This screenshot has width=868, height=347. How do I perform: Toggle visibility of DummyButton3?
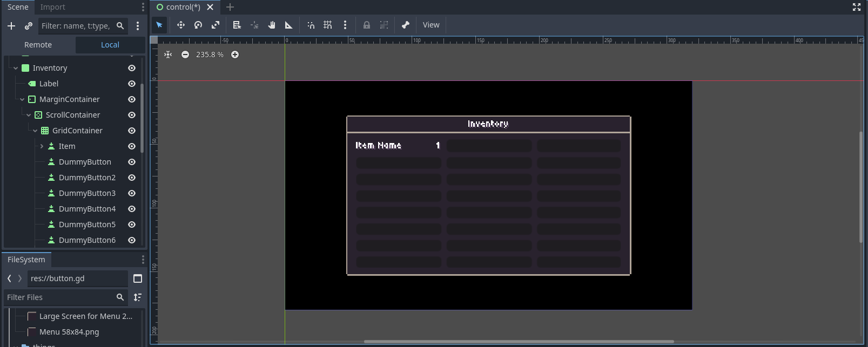[132, 193]
